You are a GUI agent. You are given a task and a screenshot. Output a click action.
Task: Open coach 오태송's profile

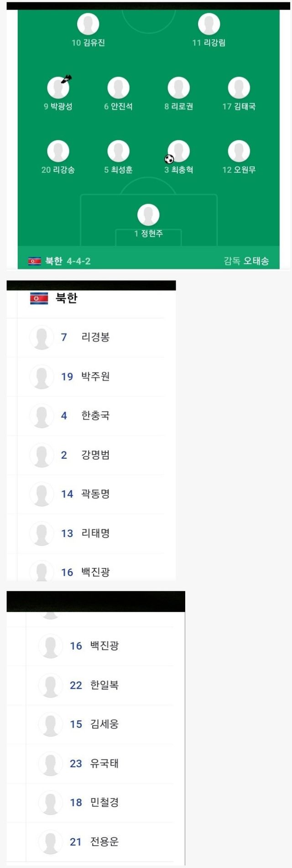point(255,261)
